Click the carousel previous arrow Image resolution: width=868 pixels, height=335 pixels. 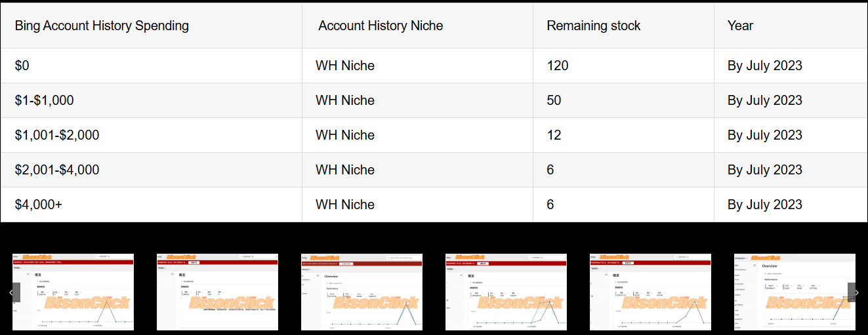10,292
